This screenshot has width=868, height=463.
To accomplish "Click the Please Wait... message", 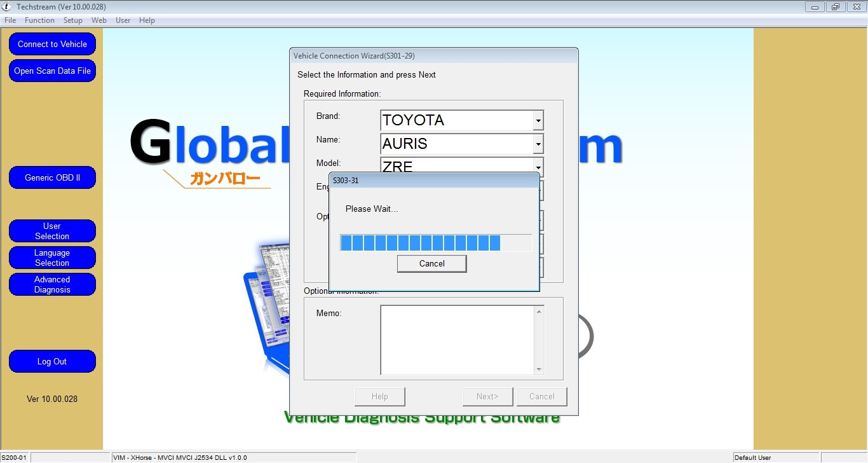I will (x=372, y=209).
